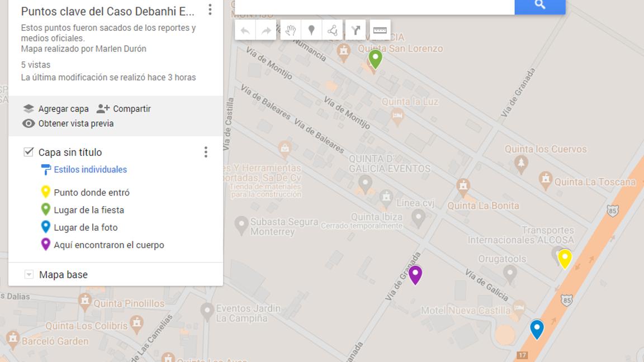The width and height of the screenshot is (644, 362).
Task: Click the blue search button
Action: 539,6
